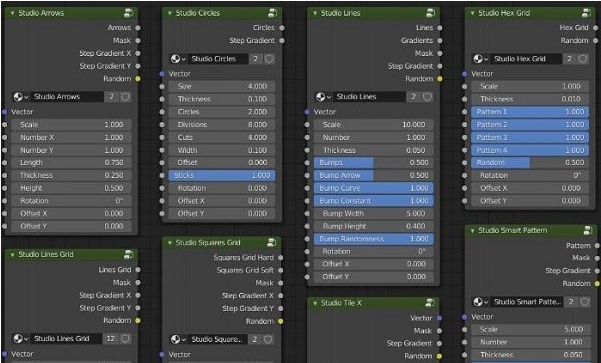Click purple Vector input socket on Studio Lines
Image resolution: width=601 pixels, height=363 pixels.
pos(307,112)
